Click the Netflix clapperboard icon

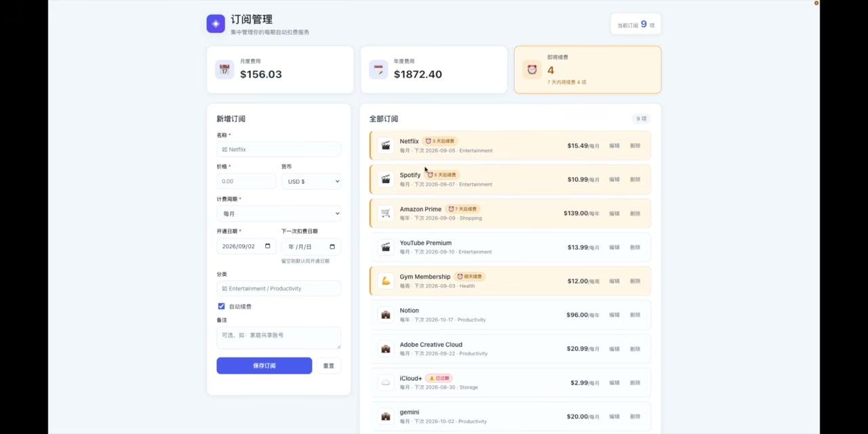pos(386,145)
